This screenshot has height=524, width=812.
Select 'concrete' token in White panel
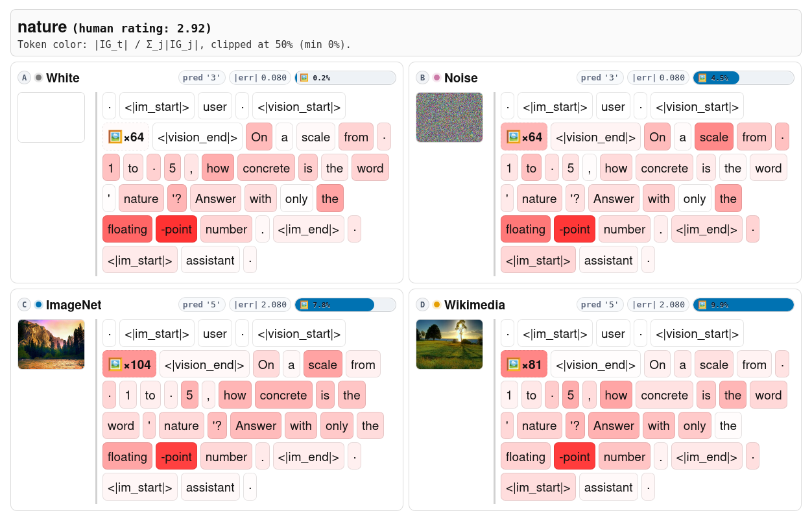pos(267,168)
